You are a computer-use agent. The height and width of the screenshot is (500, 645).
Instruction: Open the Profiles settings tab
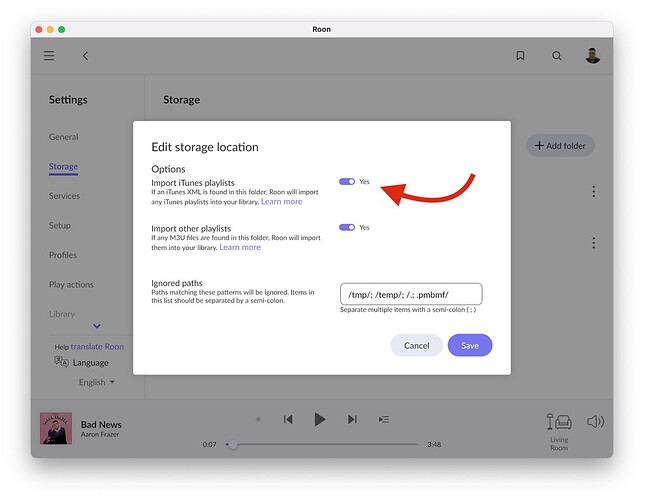63,255
